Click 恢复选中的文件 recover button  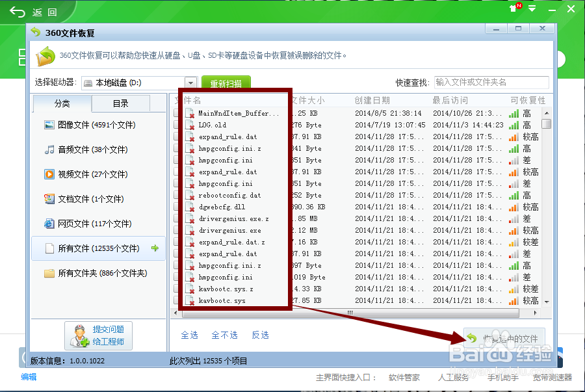click(x=504, y=339)
